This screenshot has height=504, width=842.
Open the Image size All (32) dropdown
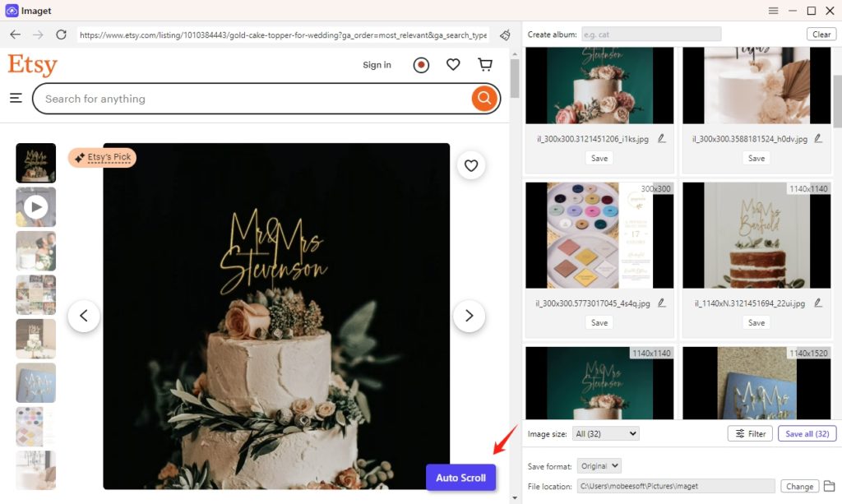[x=605, y=433]
